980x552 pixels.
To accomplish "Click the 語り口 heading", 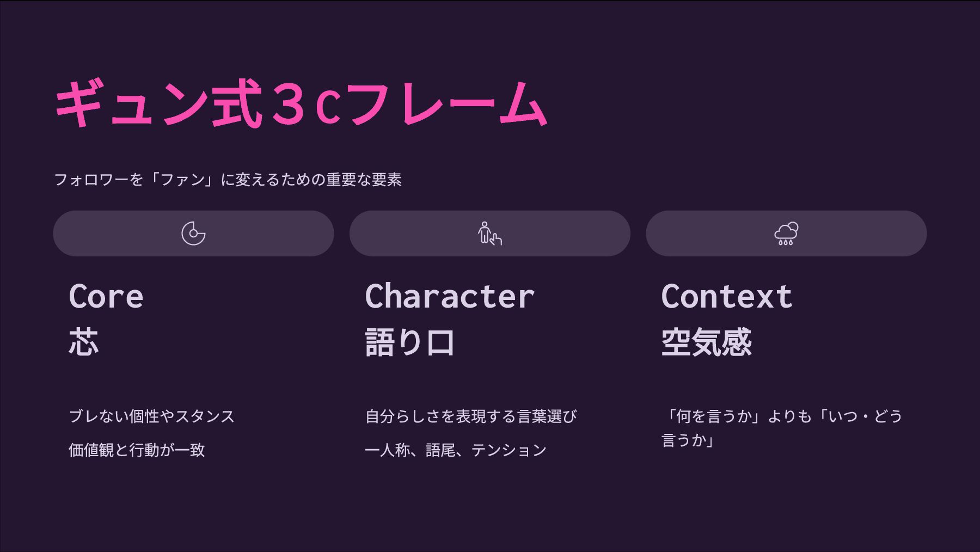I will pos(409,342).
